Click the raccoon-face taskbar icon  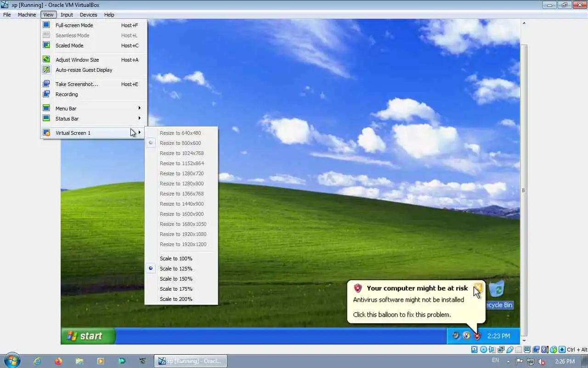tap(143, 361)
